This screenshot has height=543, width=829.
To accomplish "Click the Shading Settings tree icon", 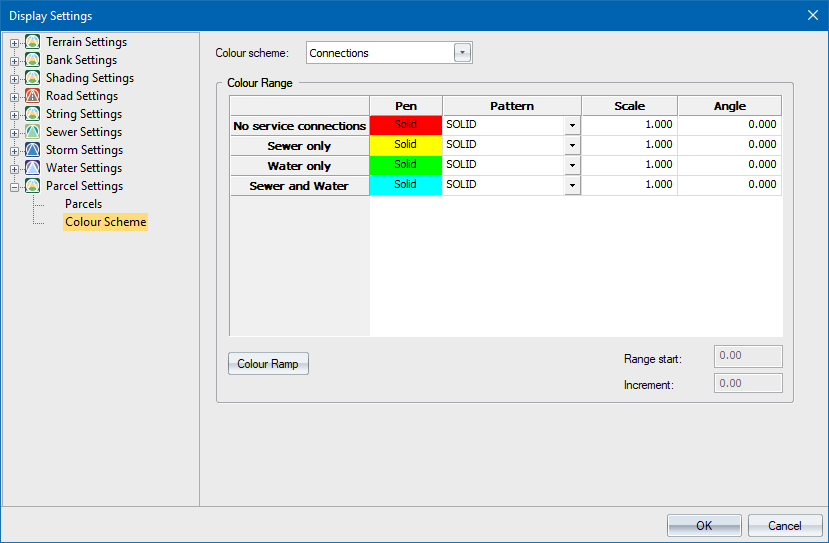I will pyautogui.click(x=33, y=78).
